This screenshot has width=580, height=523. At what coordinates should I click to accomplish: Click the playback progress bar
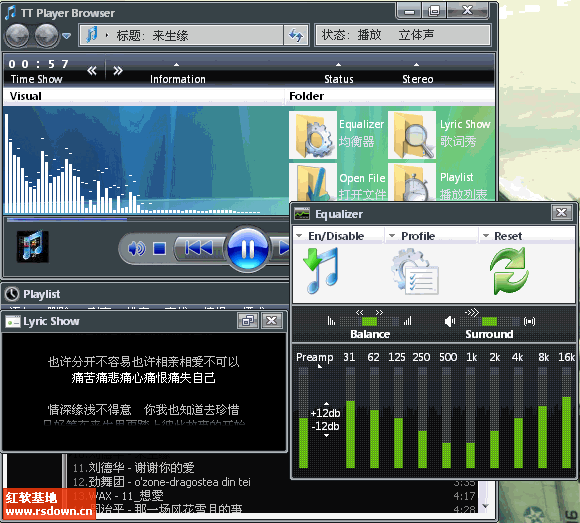click(x=147, y=220)
